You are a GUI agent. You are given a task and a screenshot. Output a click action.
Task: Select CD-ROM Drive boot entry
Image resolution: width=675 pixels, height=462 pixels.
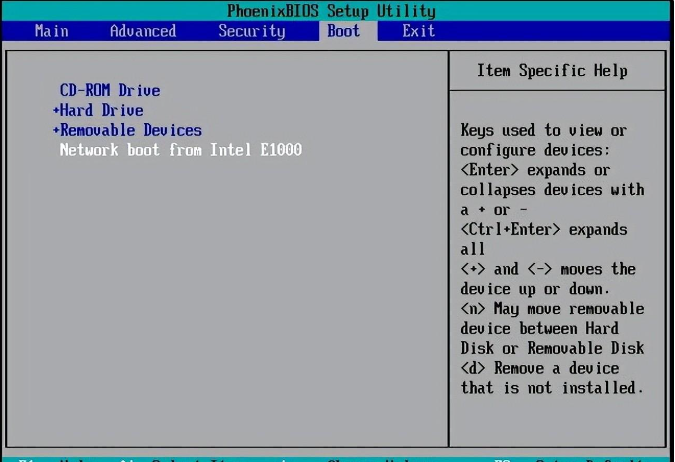coord(110,90)
